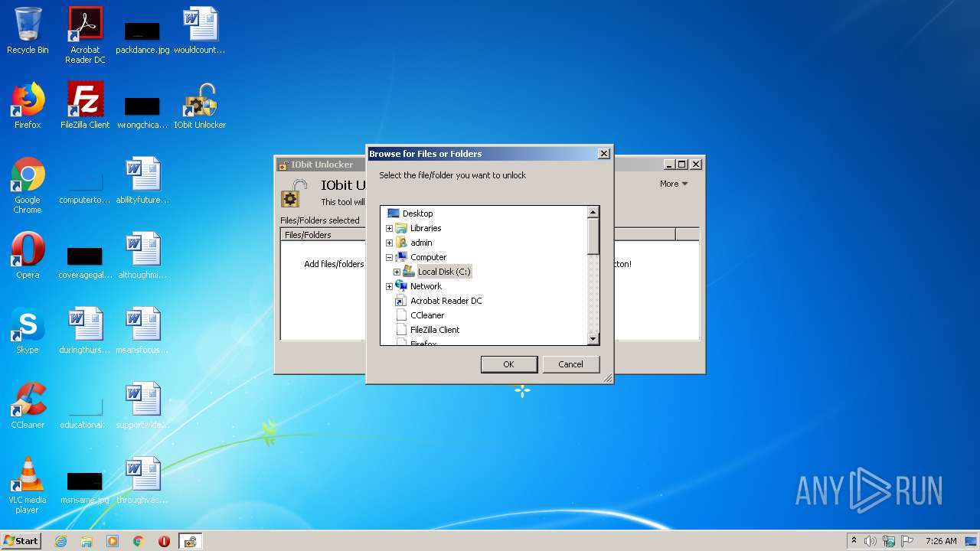Select the duringthurs Word document

pyautogui.click(x=85, y=331)
